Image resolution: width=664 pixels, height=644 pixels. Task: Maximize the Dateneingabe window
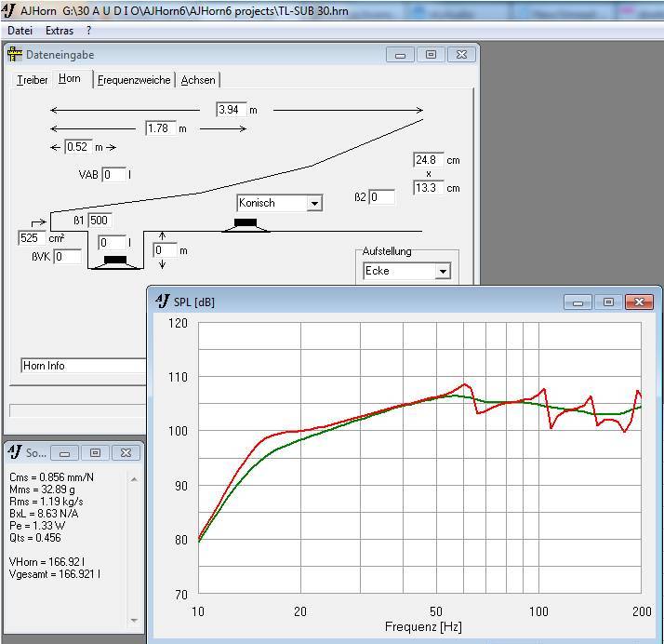431,55
